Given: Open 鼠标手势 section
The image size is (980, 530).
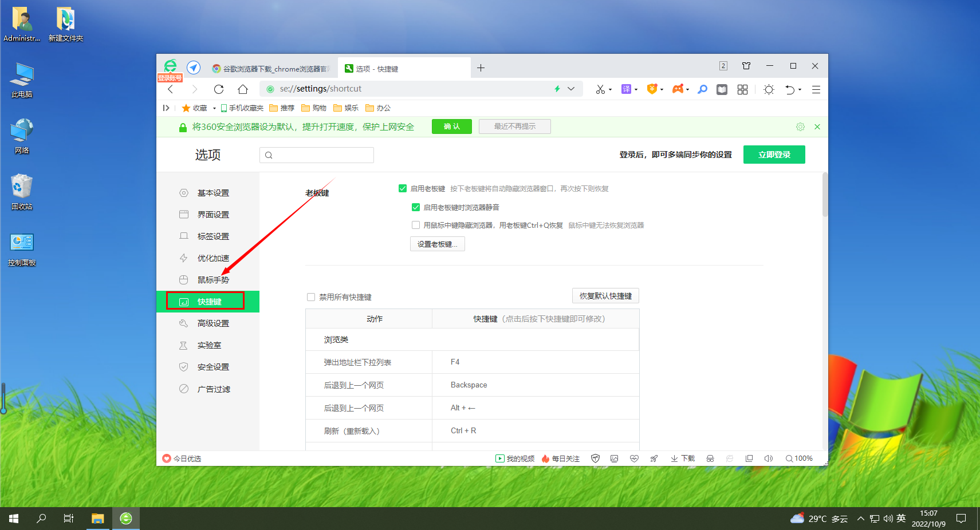Looking at the screenshot, I should (208, 280).
